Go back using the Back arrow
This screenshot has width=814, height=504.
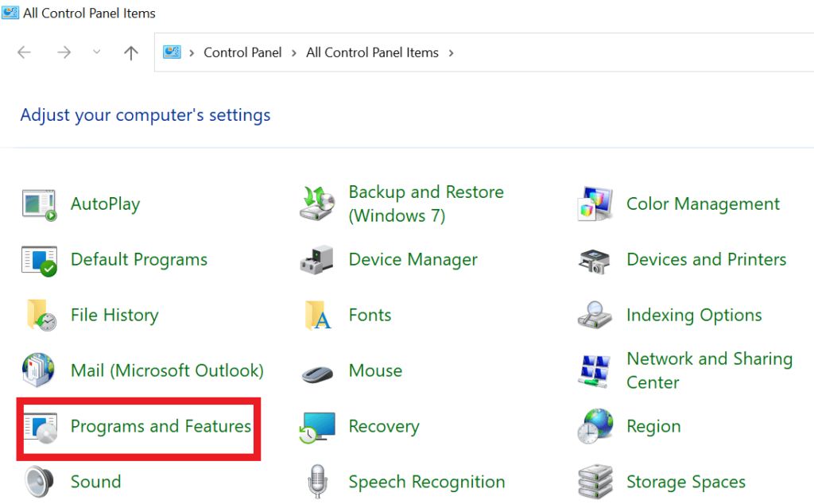tap(24, 52)
